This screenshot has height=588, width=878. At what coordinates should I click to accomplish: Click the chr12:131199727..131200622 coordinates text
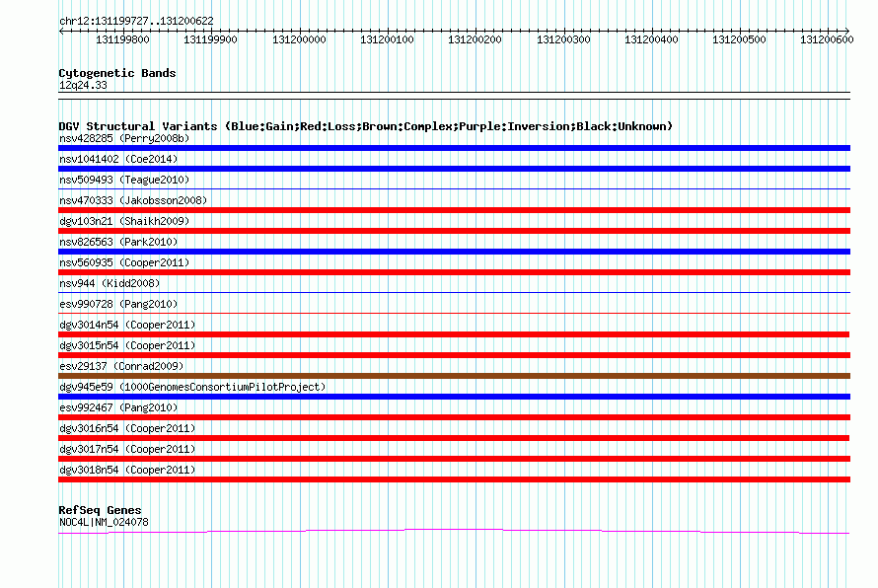coord(136,21)
